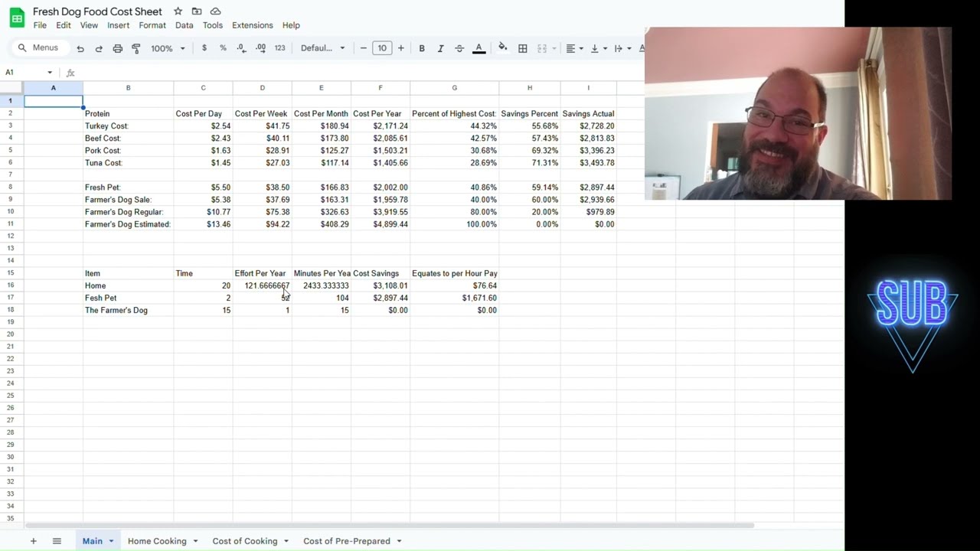Open the Tools menu
Image resolution: width=980 pixels, height=551 pixels.
pyautogui.click(x=213, y=25)
